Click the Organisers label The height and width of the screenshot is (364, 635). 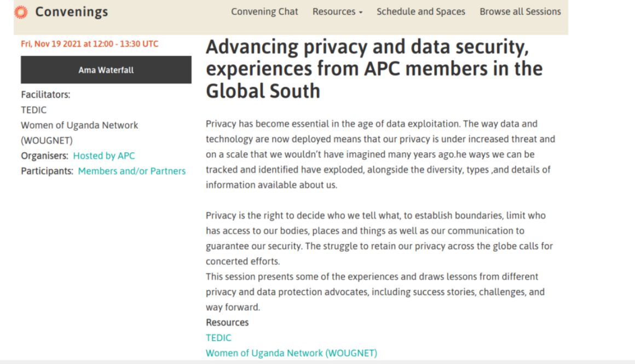[x=44, y=156]
